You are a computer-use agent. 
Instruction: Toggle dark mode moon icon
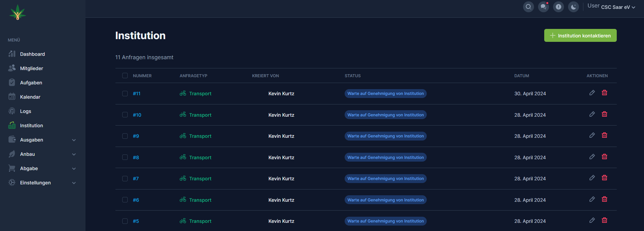click(573, 7)
